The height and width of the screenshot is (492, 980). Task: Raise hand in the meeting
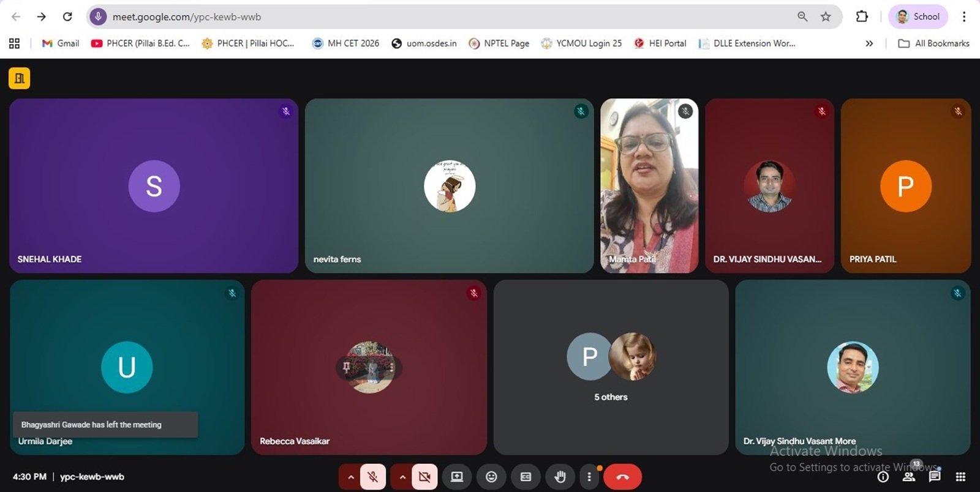(x=560, y=477)
